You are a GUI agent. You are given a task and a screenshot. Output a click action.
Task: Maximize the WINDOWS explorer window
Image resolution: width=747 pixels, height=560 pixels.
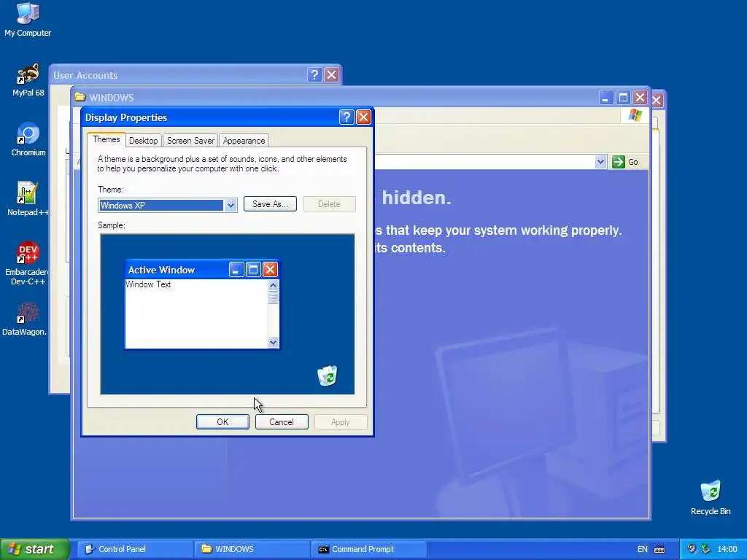tap(623, 98)
